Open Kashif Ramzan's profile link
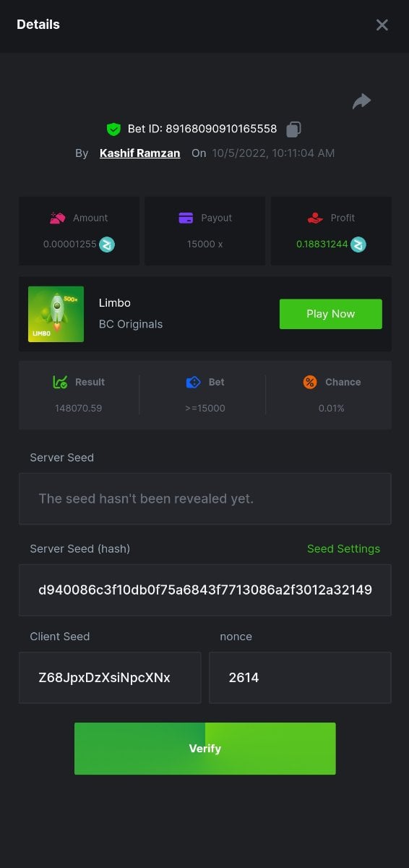 click(x=139, y=153)
